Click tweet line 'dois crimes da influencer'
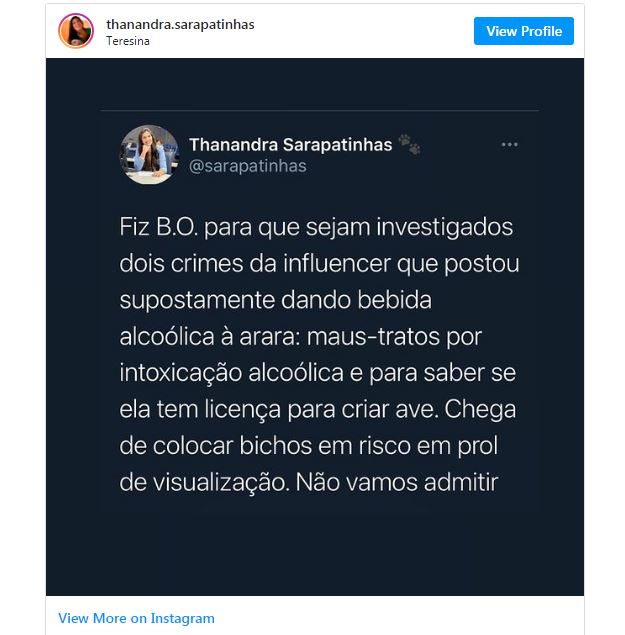Image resolution: width=625 pixels, height=635 pixels. (x=319, y=264)
